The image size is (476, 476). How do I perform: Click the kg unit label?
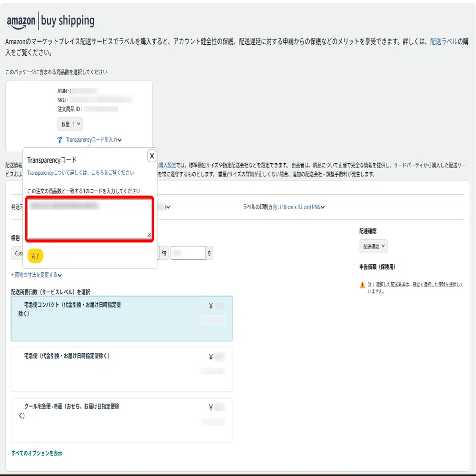(164, 253)
